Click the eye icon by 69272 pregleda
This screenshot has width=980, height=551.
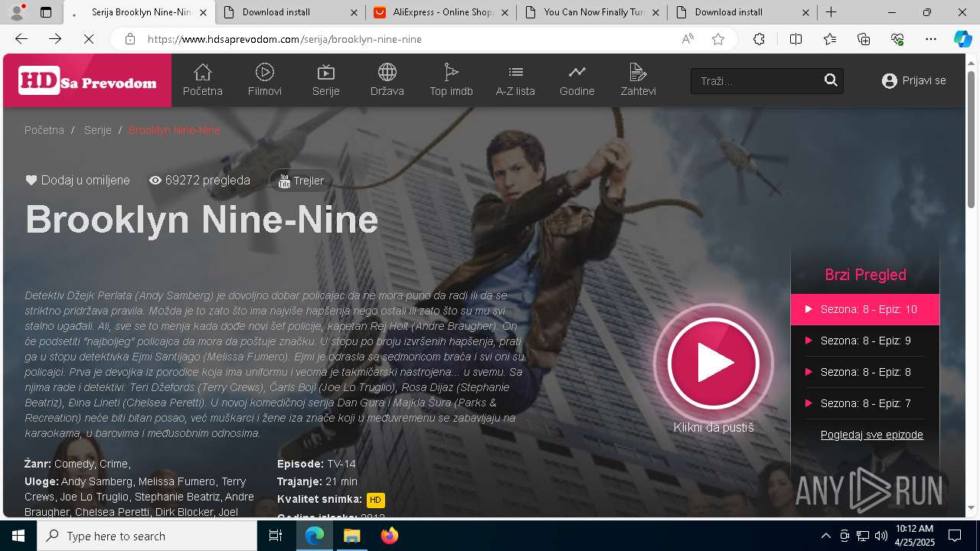155,181
